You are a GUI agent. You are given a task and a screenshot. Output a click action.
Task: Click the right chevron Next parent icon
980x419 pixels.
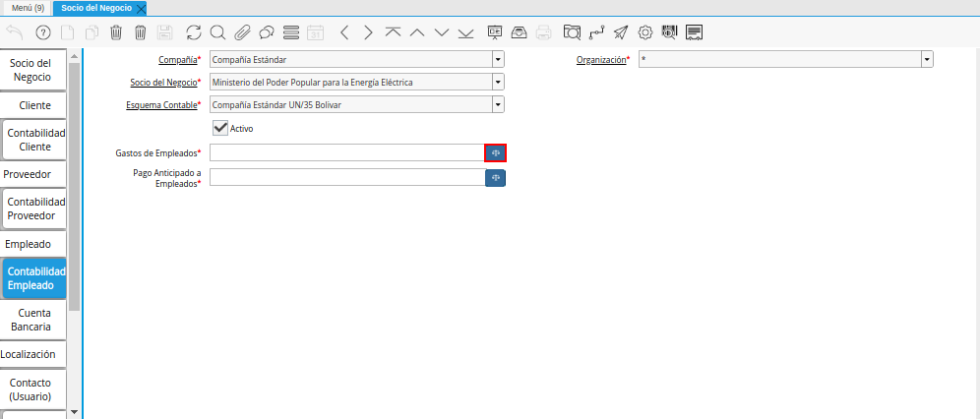(x=368, y=32)
